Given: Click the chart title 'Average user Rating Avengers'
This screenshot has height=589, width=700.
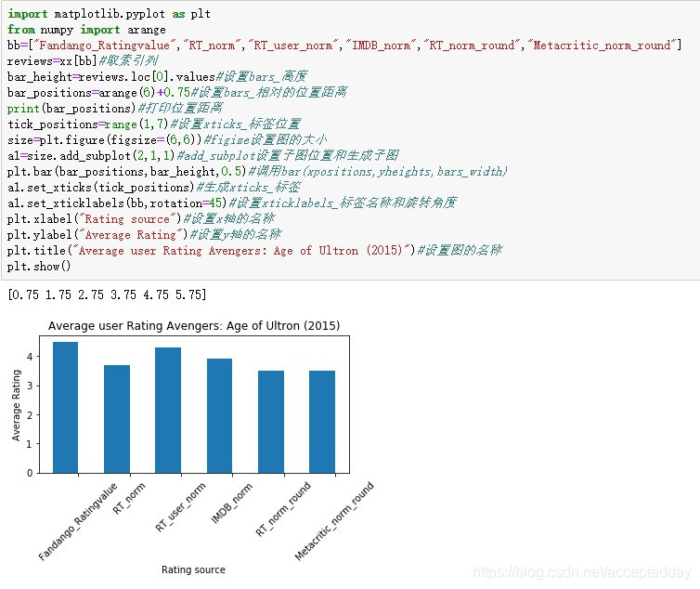Looking at the screenshot, I should (194, 325).
